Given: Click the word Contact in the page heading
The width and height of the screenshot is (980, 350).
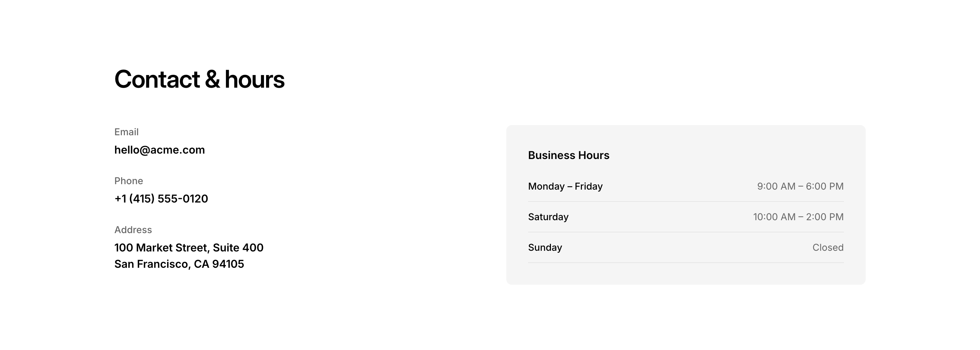Looking at the screenshot, I should (157, 80).
